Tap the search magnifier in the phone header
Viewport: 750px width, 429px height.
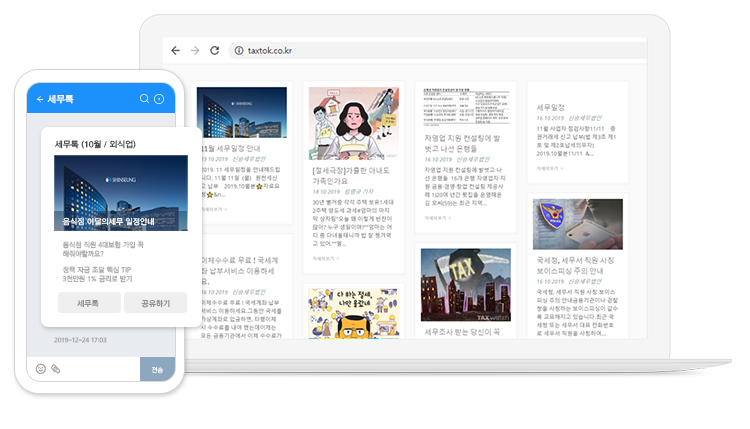click(x=144, y=99)
